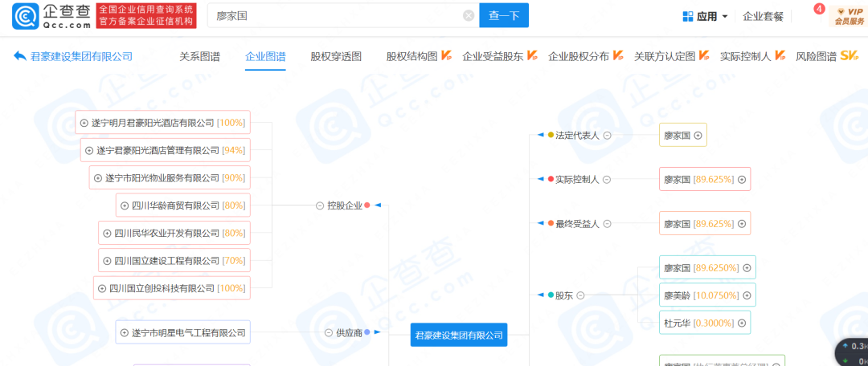Click SVIP badge next to 风险图谱
The height and width of the screenshot is (366, 868).
tap(850, 56)
